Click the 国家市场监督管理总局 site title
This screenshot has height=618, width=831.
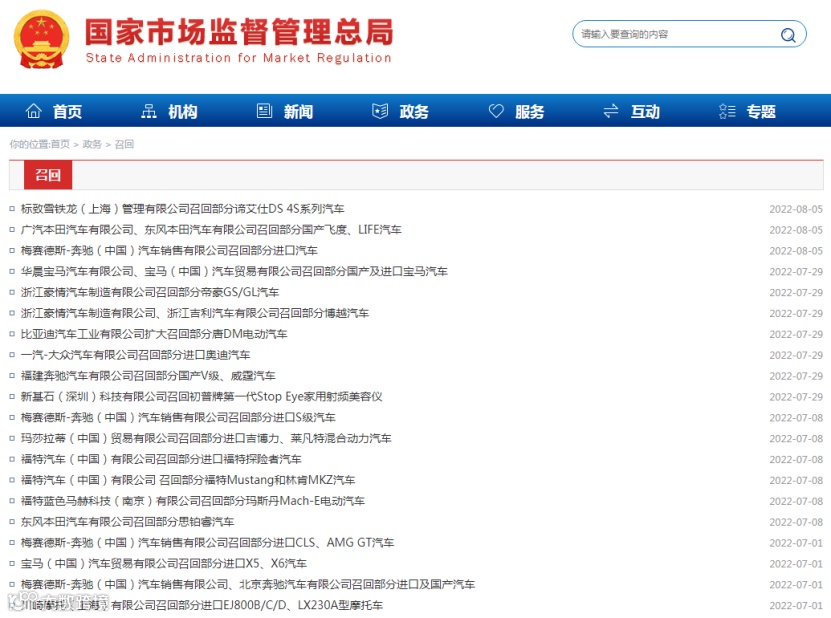[x=239, y=32]
